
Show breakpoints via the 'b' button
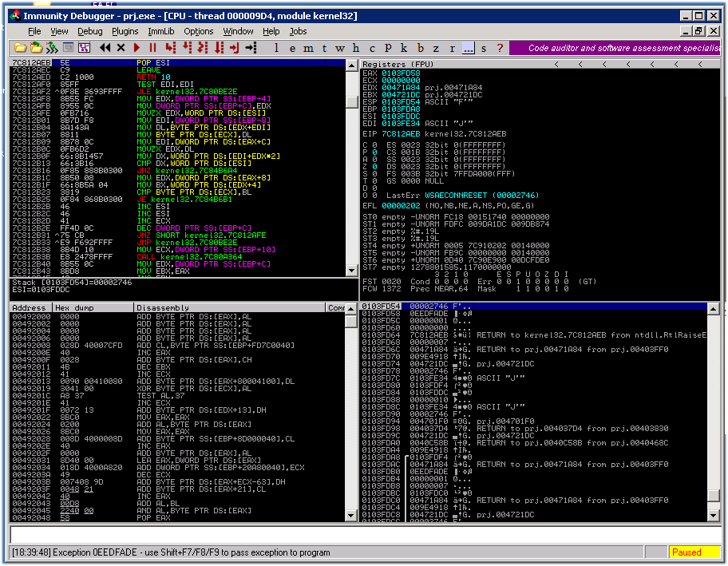[x=420, y=48]
